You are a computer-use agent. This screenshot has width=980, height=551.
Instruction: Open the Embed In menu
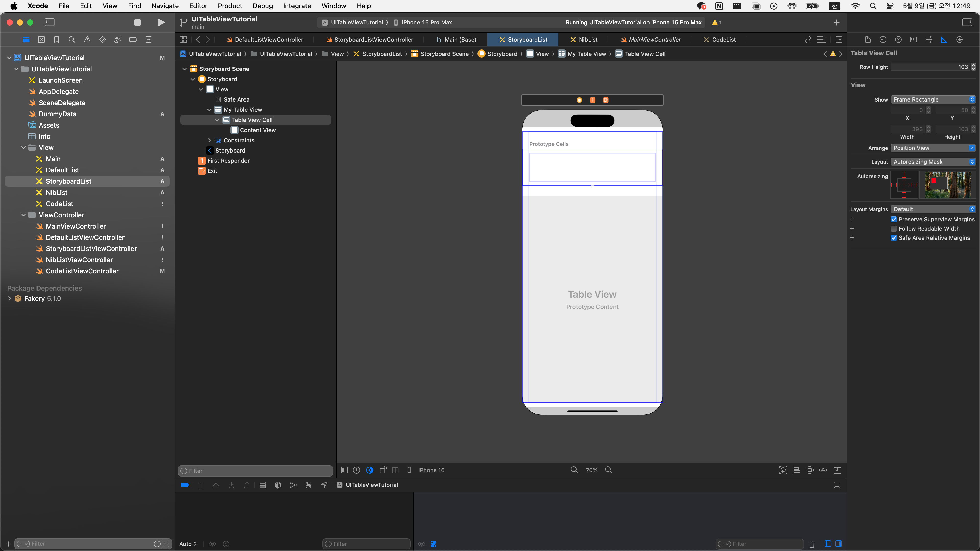837,470
